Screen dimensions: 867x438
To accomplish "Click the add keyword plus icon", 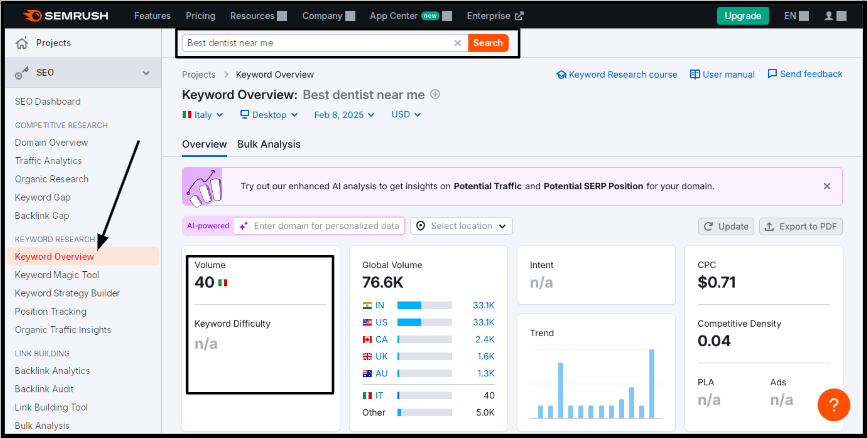I will click(435, 95).
